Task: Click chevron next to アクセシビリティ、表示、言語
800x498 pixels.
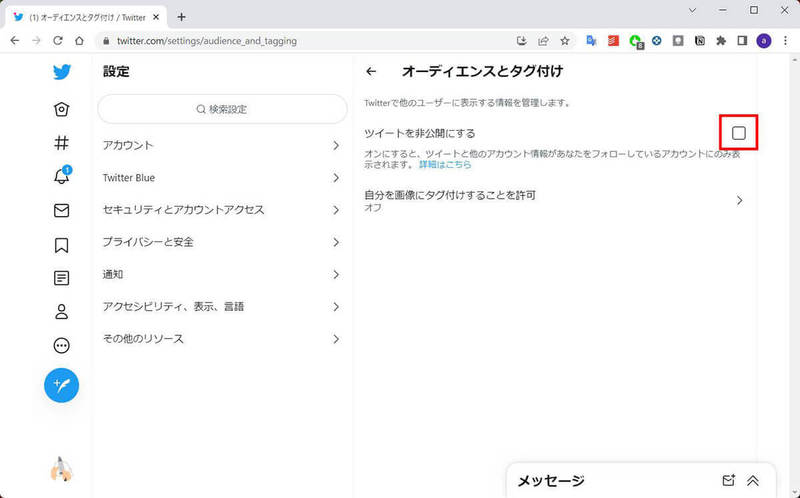Action: click(x=336, y=307)
